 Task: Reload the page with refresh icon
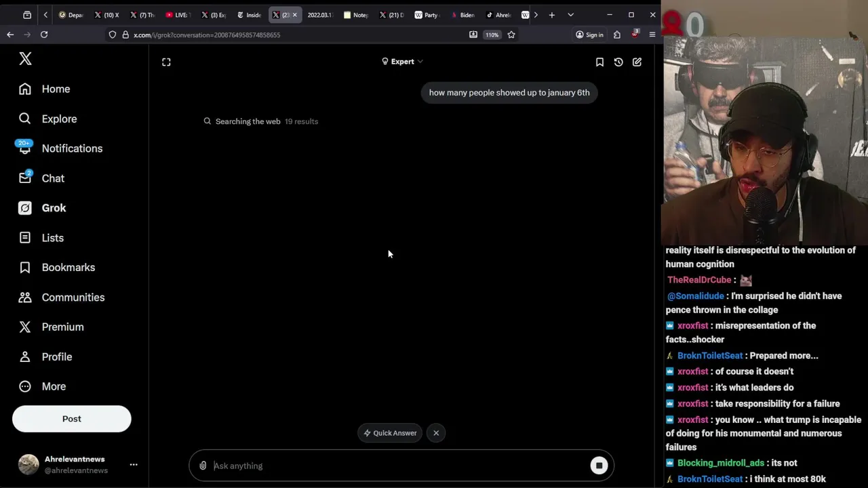[44, 35]
